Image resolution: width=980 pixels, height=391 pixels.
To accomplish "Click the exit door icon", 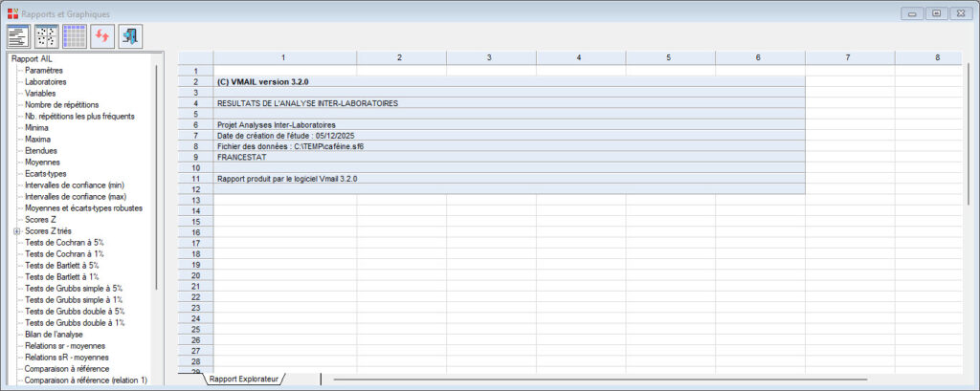I will coord(130,36).
